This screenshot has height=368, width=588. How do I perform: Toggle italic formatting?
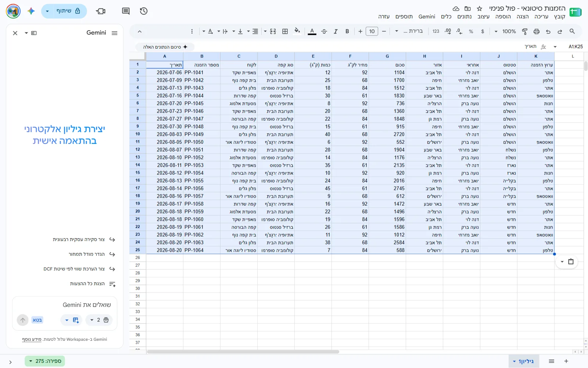(336, 31)
